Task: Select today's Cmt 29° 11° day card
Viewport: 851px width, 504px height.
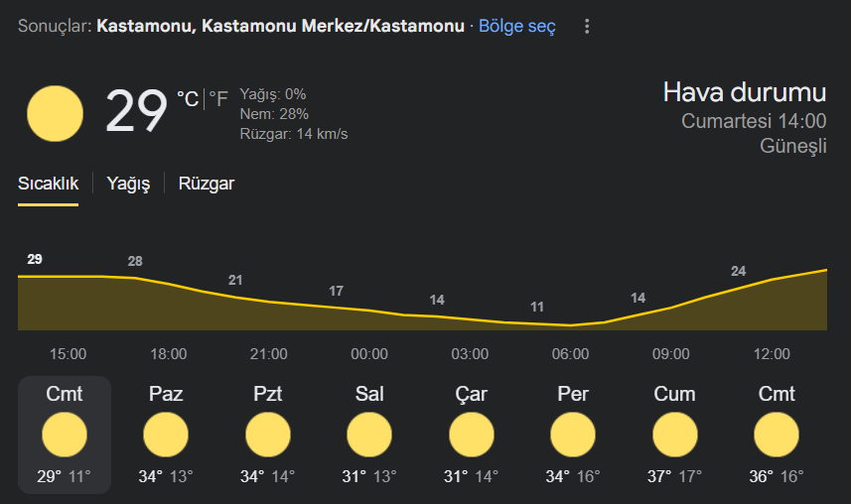Action: [64, 435]
